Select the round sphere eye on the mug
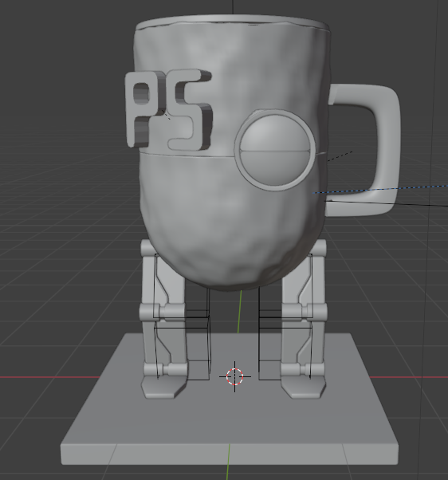 click(x=275, y=150)
